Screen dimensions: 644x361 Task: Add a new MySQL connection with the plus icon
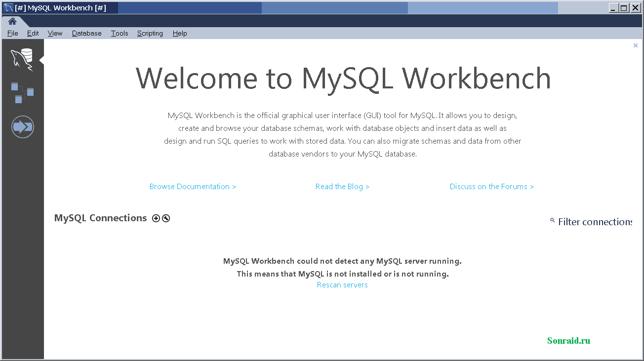click(156, 218)
